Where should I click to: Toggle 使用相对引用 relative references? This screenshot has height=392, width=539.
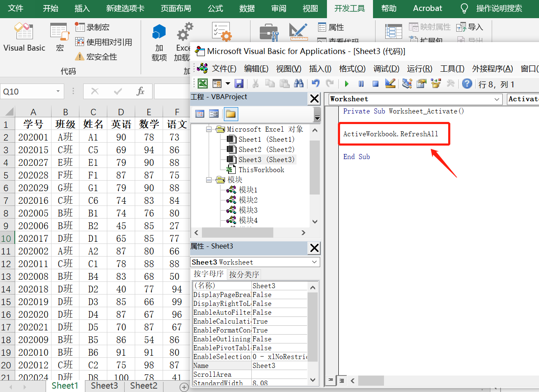tap(103, 42)
